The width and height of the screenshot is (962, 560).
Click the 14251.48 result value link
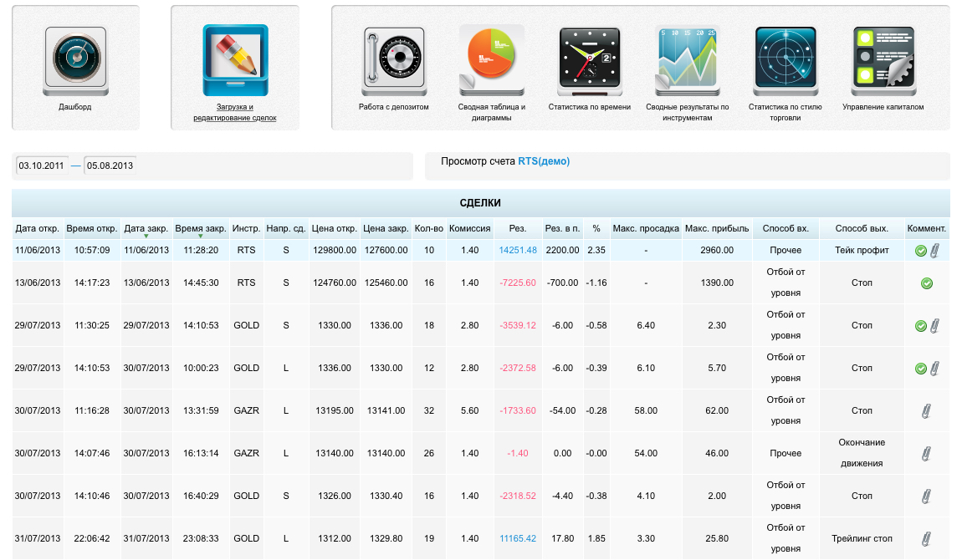click(517, 251)
